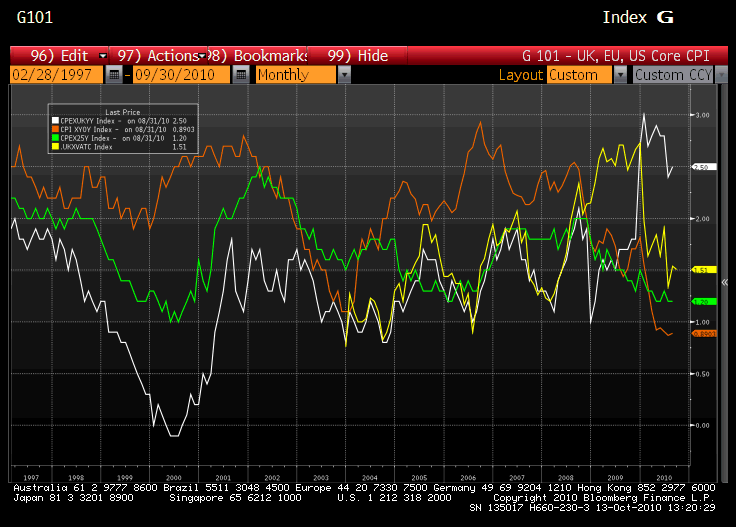Click the Last Price legend header
Screen dimensions: 736x527
(x=123, y=112)
